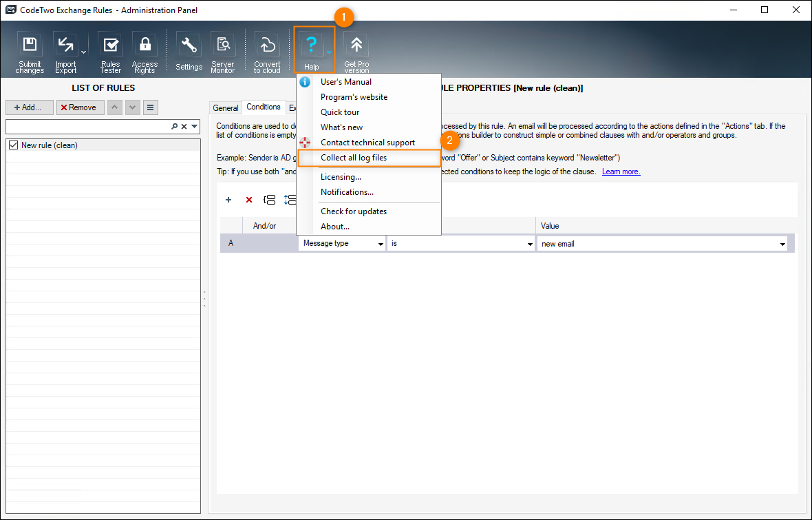Select Check for updates
This screenshot has width=812, height=520.
pyautogui.click(x=354, y=211)
